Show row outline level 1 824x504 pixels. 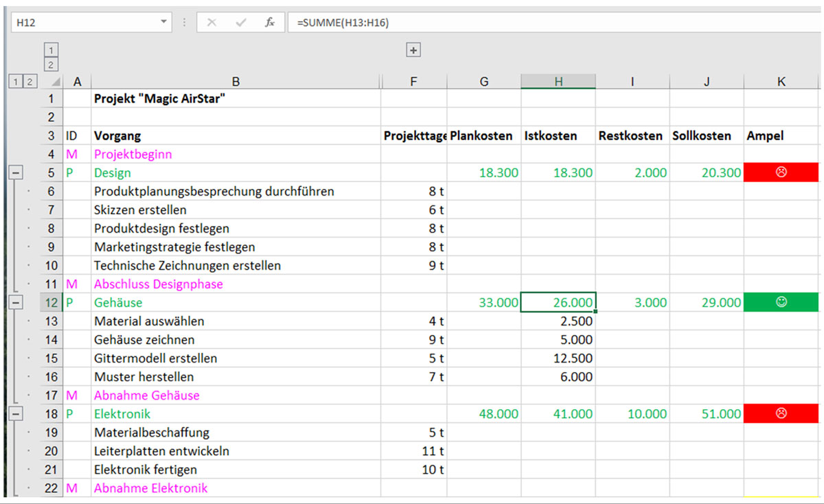click(x=14, y=82)
